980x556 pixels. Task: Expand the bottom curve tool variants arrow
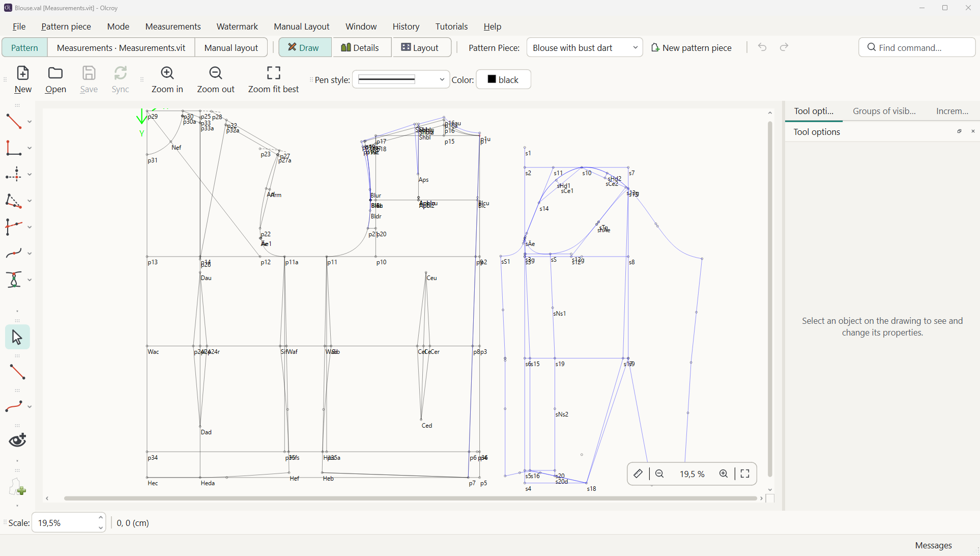point(30,407)
